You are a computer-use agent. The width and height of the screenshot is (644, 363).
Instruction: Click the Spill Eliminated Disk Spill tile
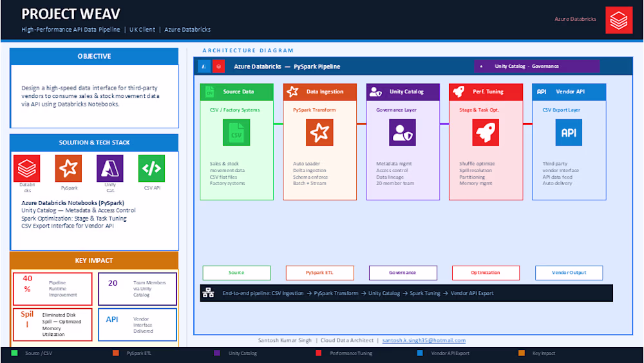click(x=53, y=324)
